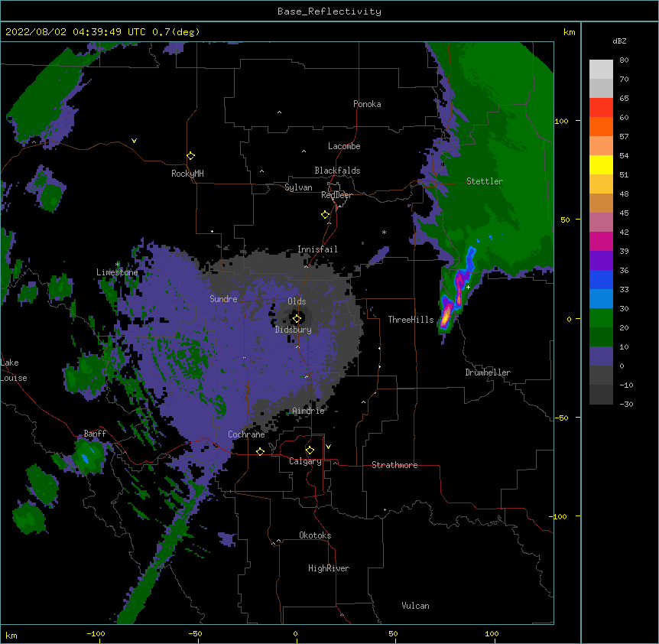This screenshot has width=659, height=644.
Task: Click the Vulcan label
Action: click(x=415, y=606)
